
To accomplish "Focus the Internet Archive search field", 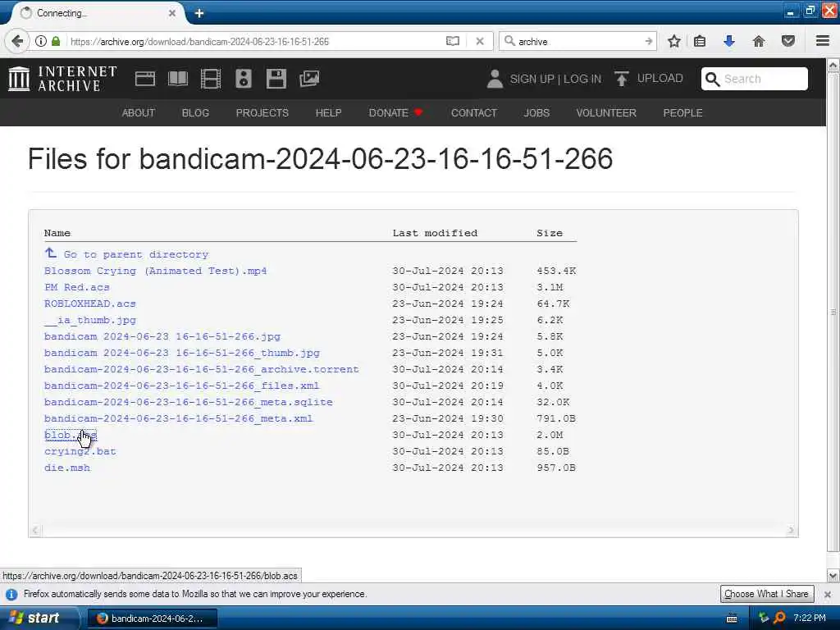I will 755,79.
